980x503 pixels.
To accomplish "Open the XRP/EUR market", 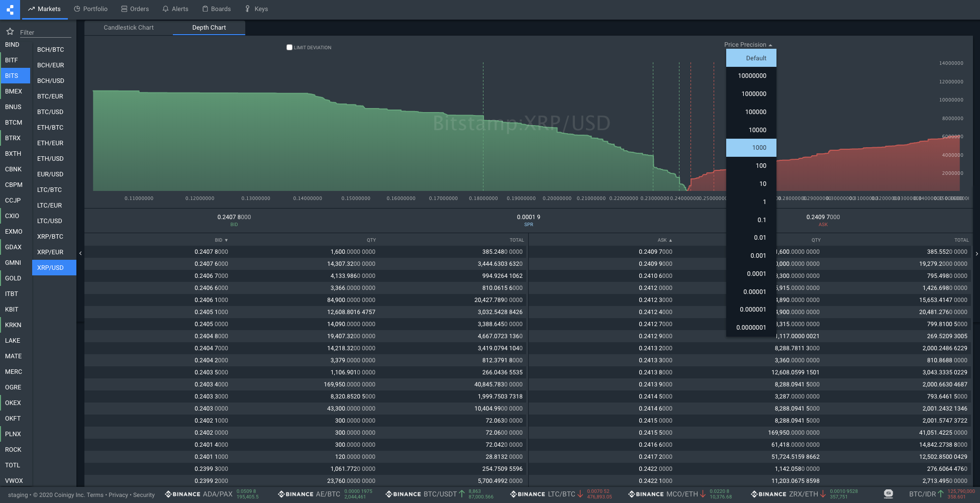I will coord(54,252).
